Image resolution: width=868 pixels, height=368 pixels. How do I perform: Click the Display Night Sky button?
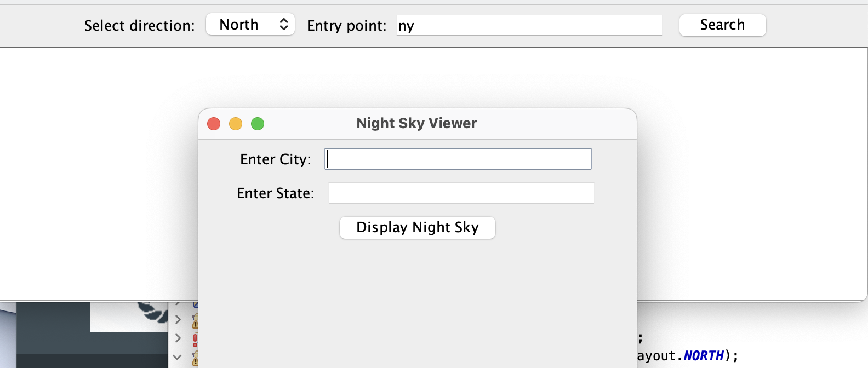(x=418, y=228)
